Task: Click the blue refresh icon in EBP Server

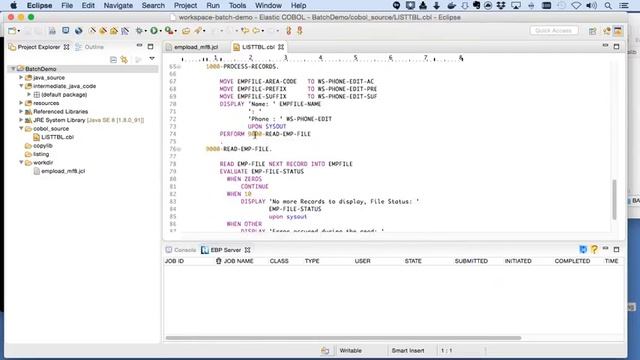Action: pyautogui.click(x=583, y=249)
